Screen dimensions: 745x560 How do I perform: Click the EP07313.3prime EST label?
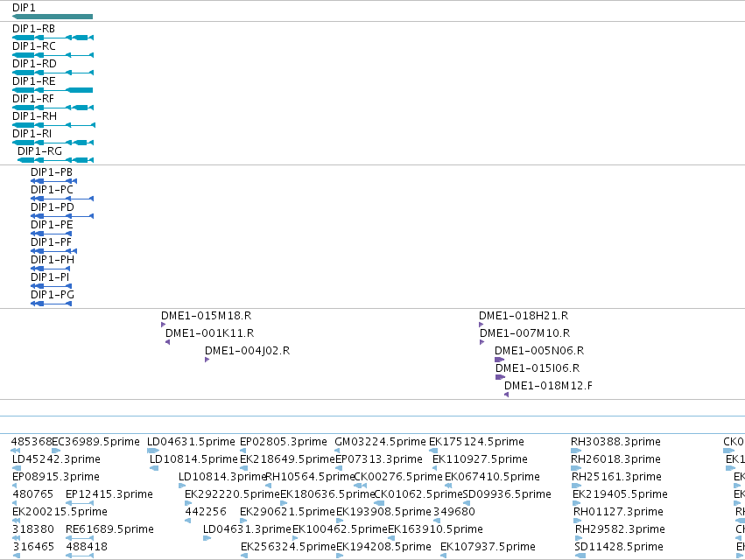click(379, 459)
